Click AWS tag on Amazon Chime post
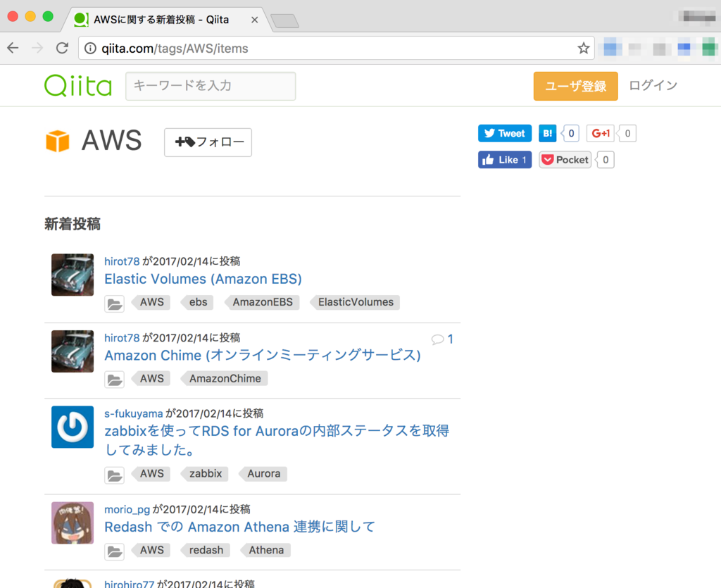The height and width of the screenshot is (588, 721). point(151,378)
